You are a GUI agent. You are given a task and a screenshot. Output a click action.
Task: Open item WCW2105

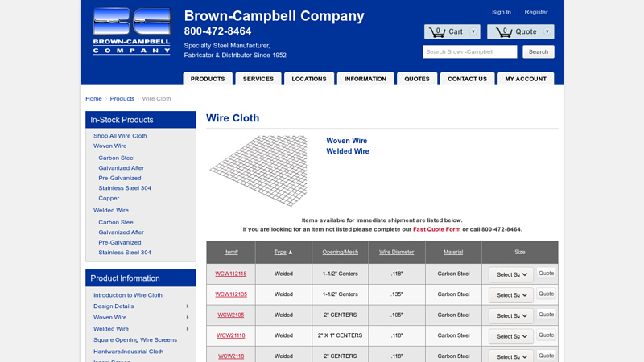click(x=231, y=315)
